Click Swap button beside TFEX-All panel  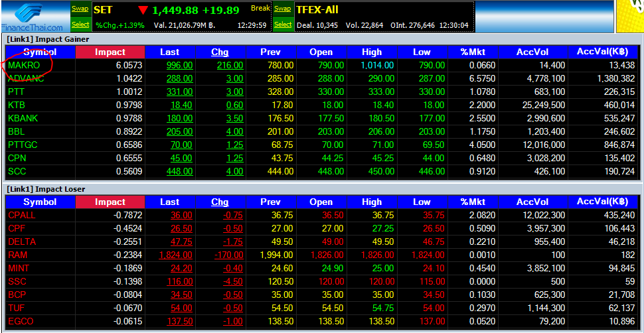(283, 9)
